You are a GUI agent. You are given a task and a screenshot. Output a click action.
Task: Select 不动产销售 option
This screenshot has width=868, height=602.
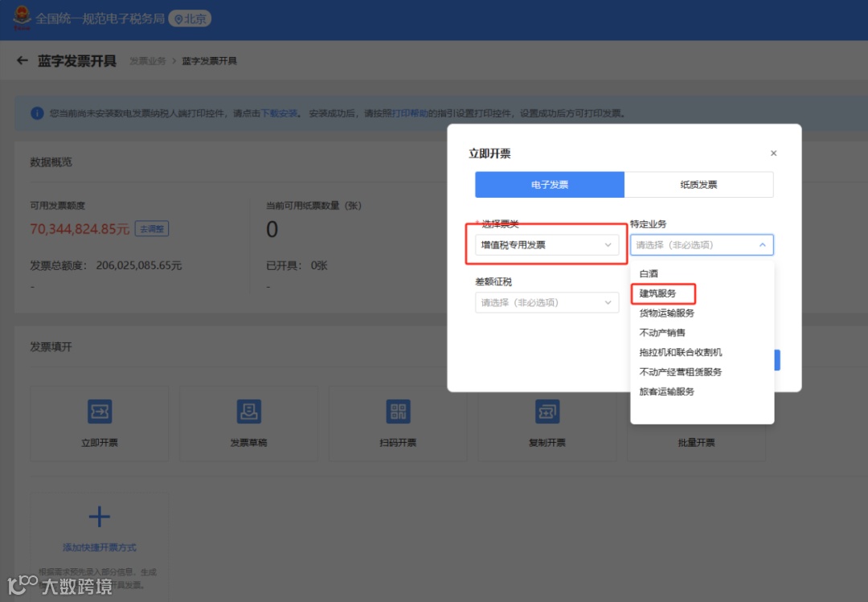pos(702,332)
